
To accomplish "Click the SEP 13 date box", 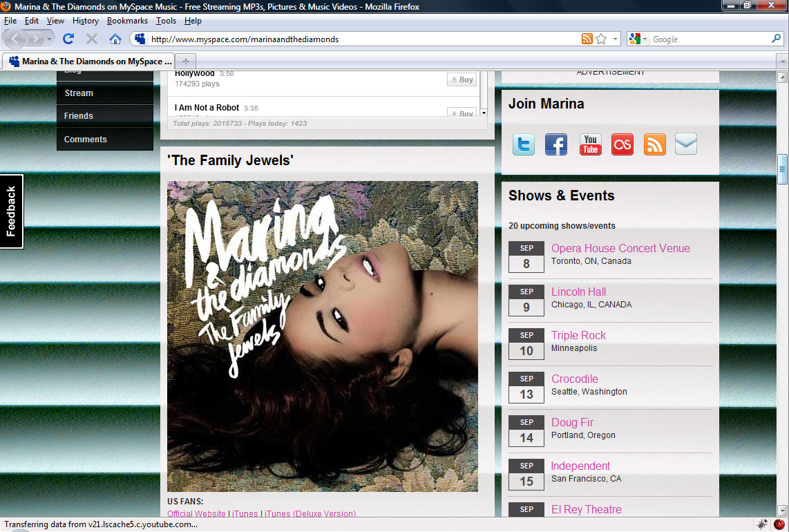I will pos(526,388).
